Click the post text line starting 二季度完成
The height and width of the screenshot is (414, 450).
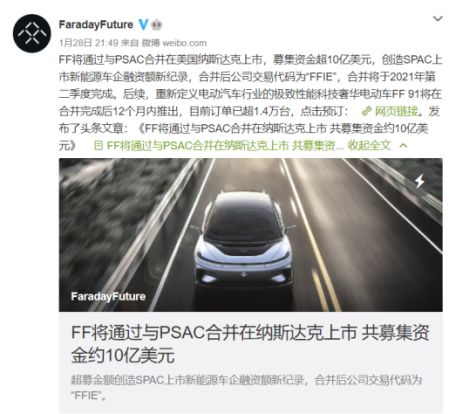250,94
